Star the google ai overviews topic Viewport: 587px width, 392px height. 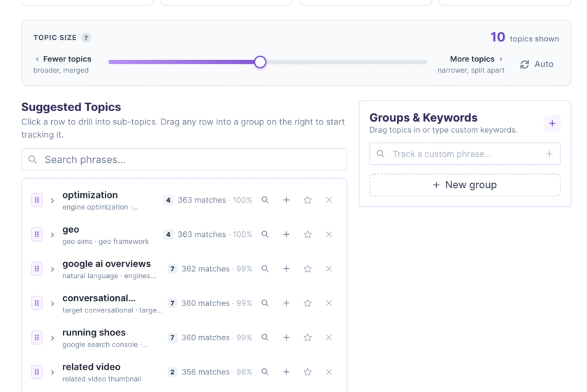pos(307,269)
